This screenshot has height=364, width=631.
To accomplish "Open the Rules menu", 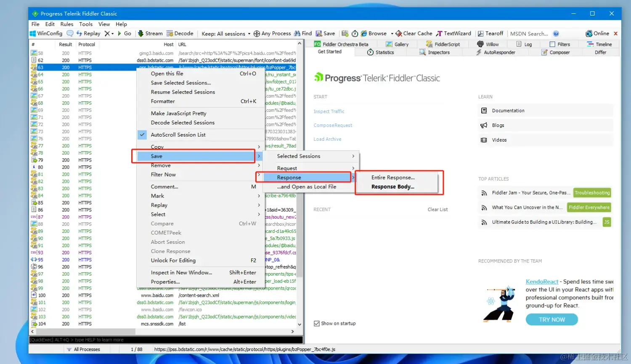I will (x=67, y=24).
